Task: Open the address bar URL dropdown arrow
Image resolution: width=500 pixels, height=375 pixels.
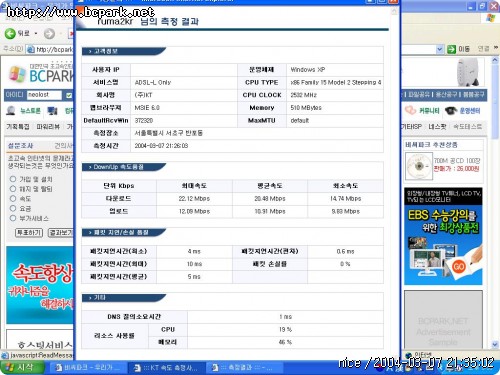Action: coord(440,49)
